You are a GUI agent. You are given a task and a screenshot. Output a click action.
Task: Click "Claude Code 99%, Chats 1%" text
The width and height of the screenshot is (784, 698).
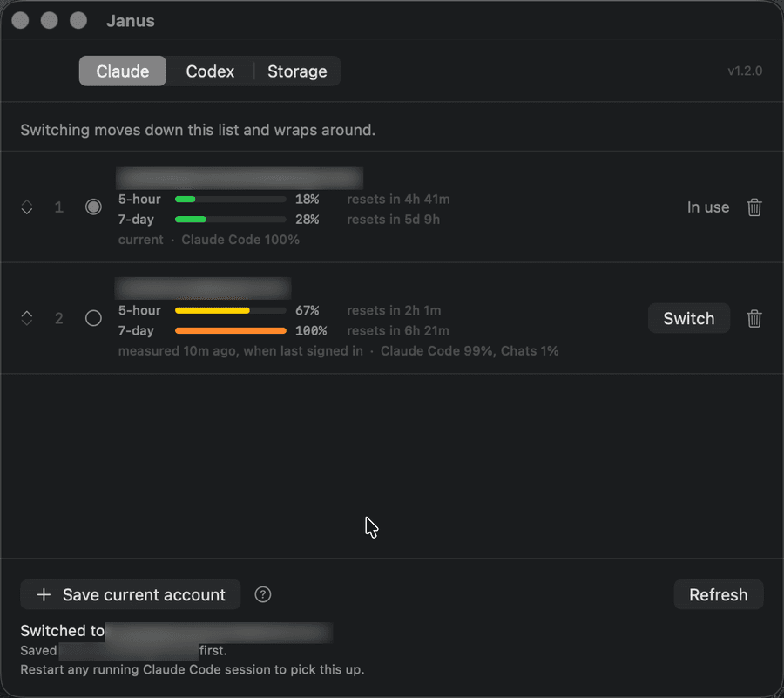(x=470, y=351)
